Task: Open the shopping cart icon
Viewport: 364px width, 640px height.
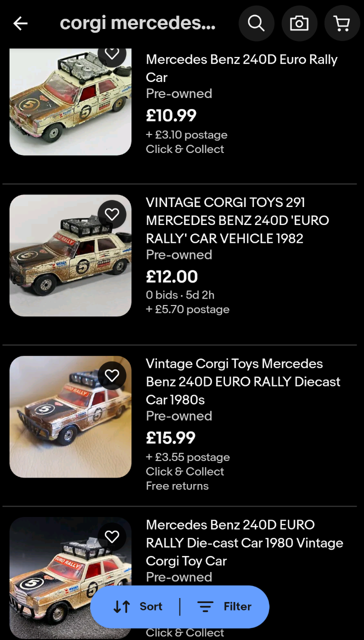Action: click(342, 23)
